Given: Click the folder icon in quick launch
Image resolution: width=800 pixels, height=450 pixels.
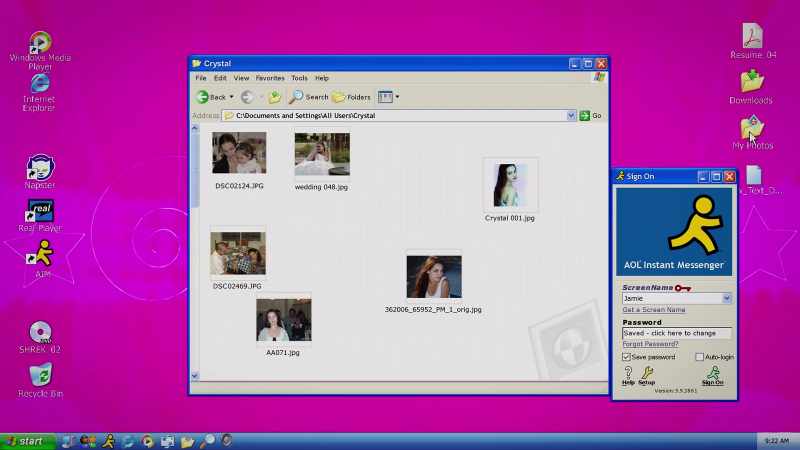Looking at the screenshot, I should point(187,441).
